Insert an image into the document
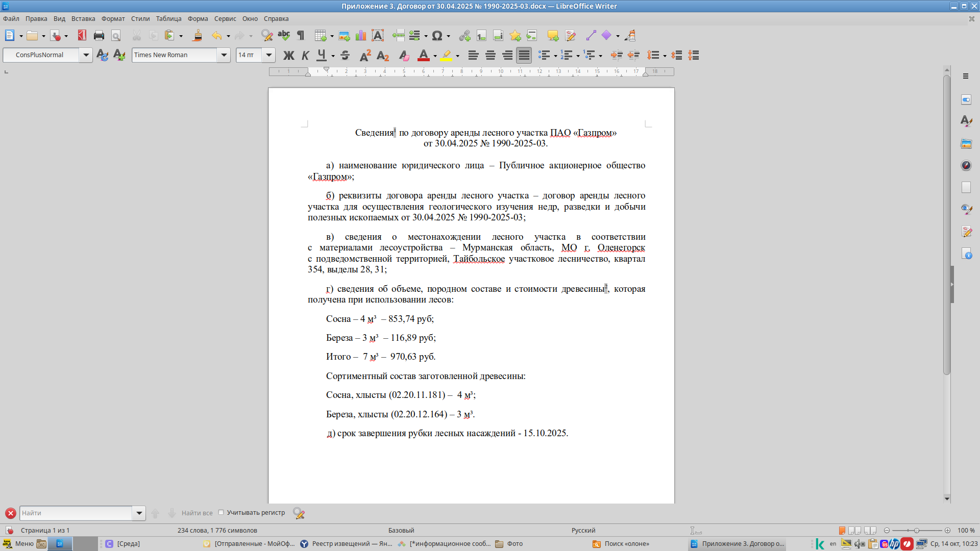Image resolution: width=980 pixels, height=551 pixels. click(x=344, y=36)
